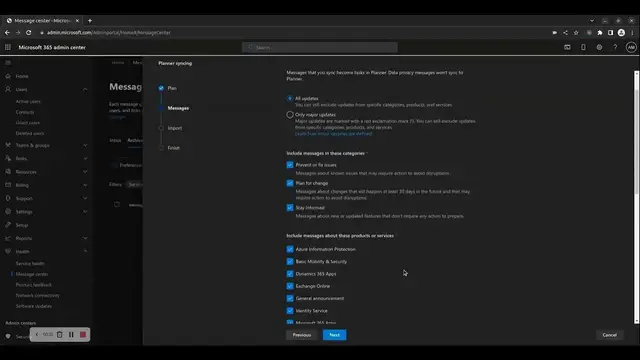Image resolution: width=640 pixels, height=360 pixels.
Task: Open Software updates in navigation
Action: (33, 306)
